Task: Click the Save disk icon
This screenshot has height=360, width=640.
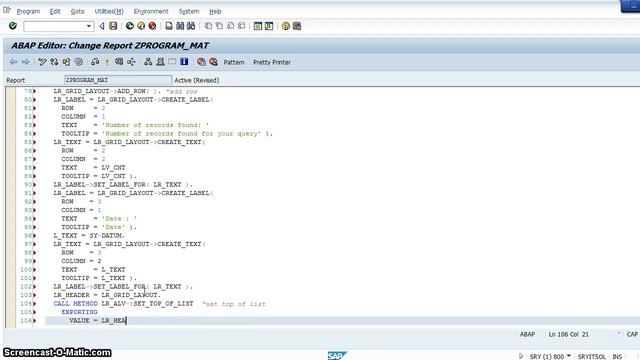Action: pyautogui.click(x=113, y=26)
